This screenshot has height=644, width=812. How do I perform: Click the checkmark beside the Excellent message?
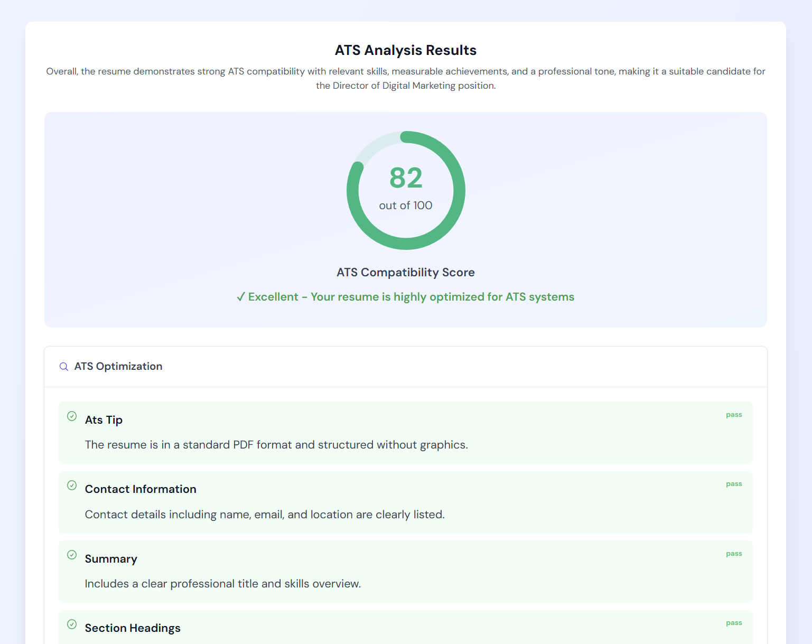(x=242, y=296)
